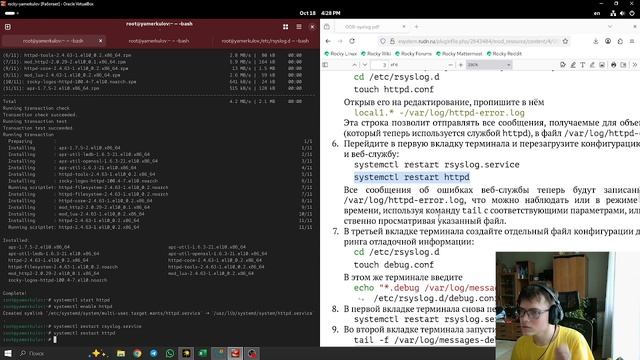Open WhatsApp from the taskbar

pos(170,353)
